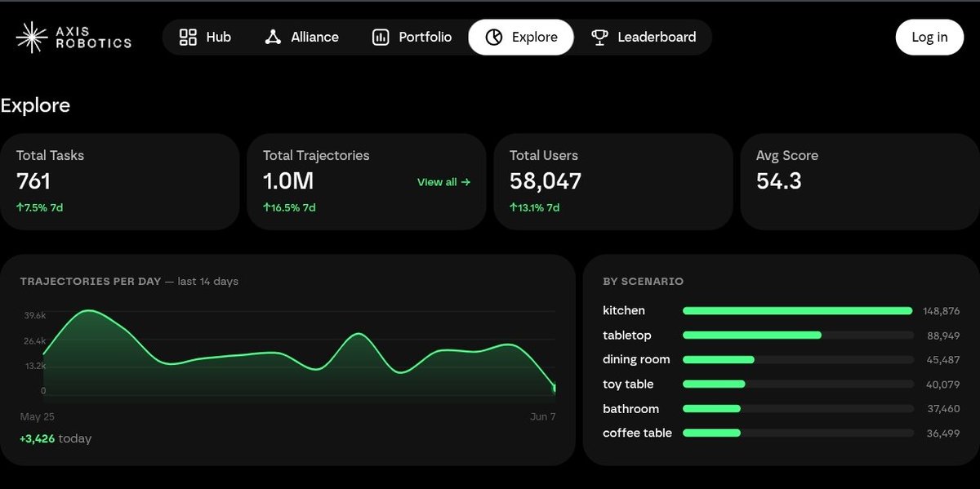Screen dimensions: 980x489
Task: Open the Alliance tab
Action: [x=301, y=37]
